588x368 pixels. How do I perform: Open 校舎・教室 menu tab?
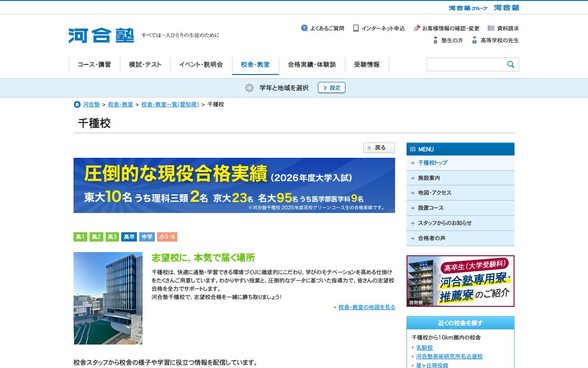[x=255, y=65]
